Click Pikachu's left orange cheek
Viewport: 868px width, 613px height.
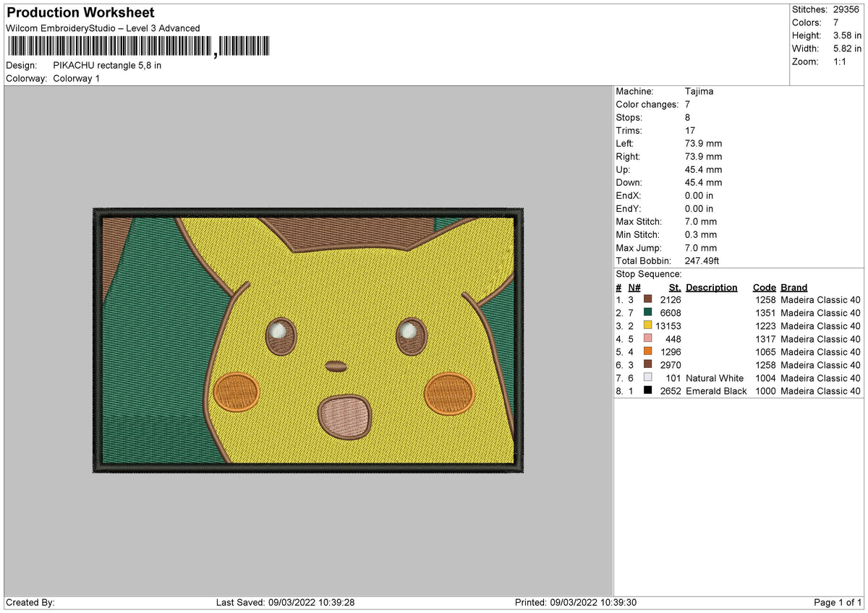pos(236,392)
